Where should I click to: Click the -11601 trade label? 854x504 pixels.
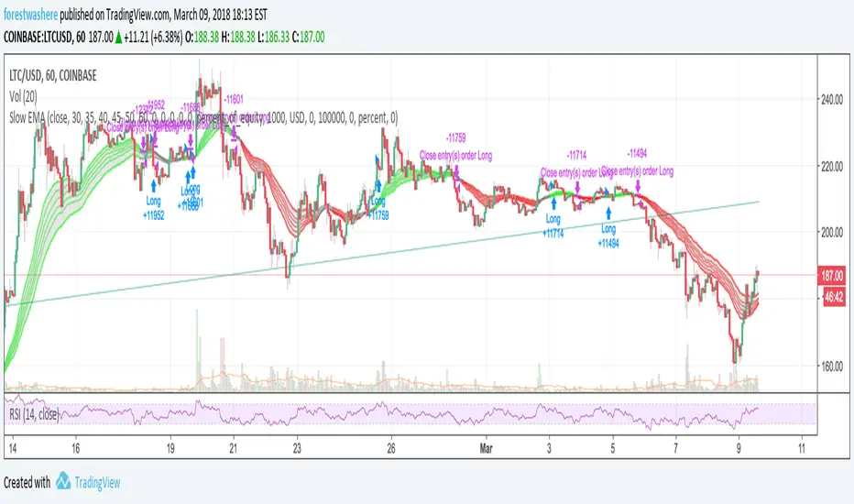(x=234, y=99)
